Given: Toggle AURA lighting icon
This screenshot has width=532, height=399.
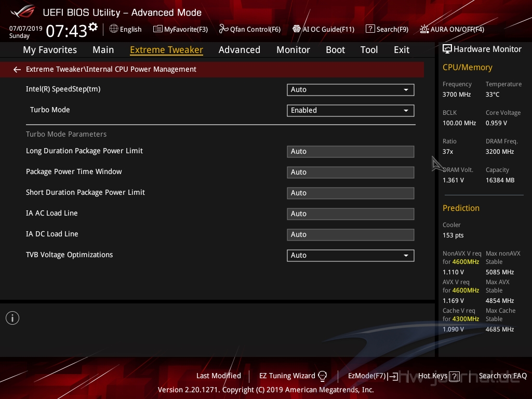Looking at the screenshot, I should [424, 29].
